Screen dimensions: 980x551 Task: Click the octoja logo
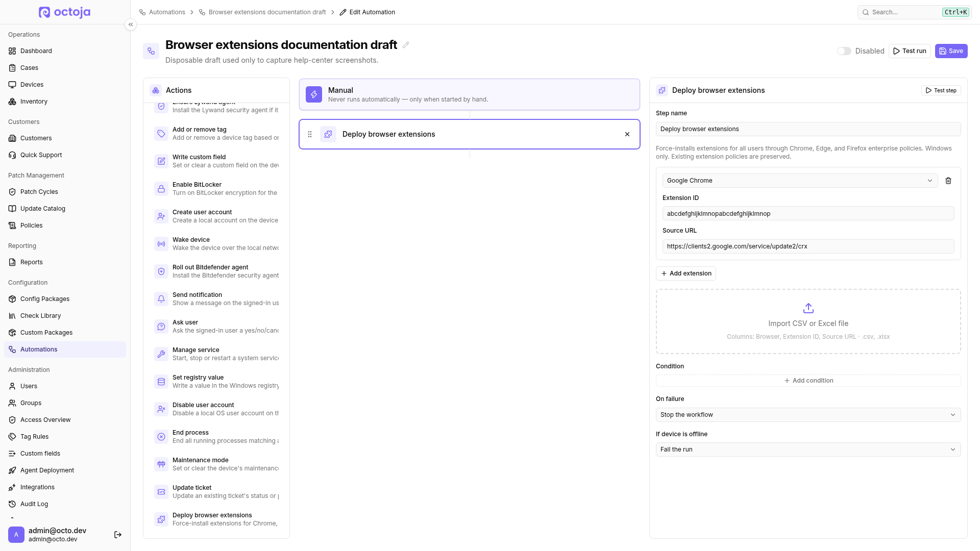[65, 12]
